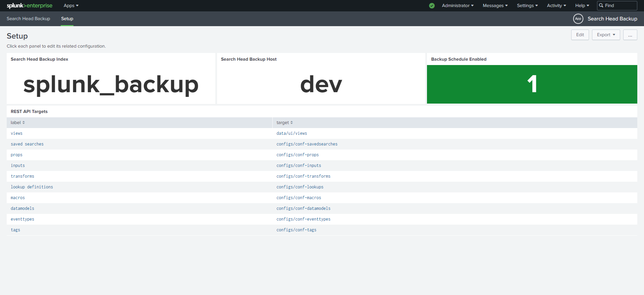Click the props label row
This screenshot has width=644, height=295.
16,155
